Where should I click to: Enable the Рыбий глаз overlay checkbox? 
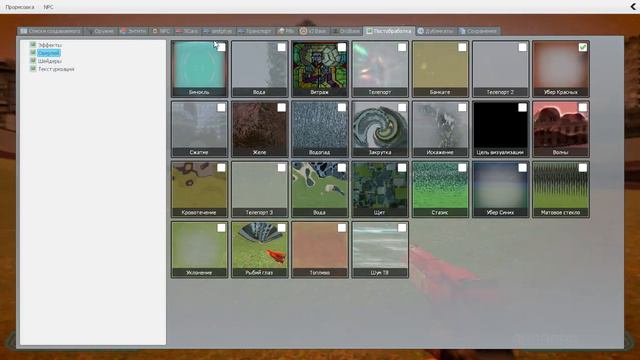pyautogui.click(x=282, y=228)
